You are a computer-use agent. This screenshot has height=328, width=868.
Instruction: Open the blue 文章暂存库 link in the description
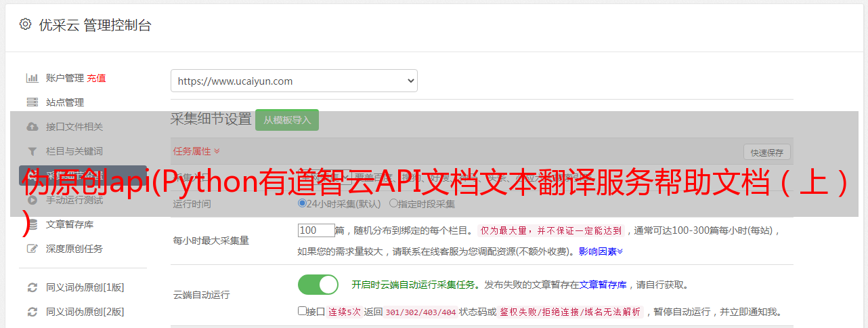coord(603,285)
